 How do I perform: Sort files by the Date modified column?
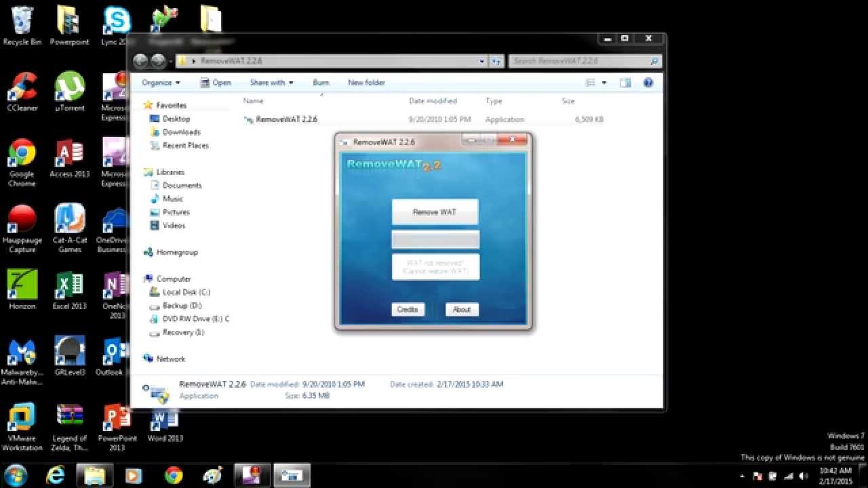[x=433, y=101]
